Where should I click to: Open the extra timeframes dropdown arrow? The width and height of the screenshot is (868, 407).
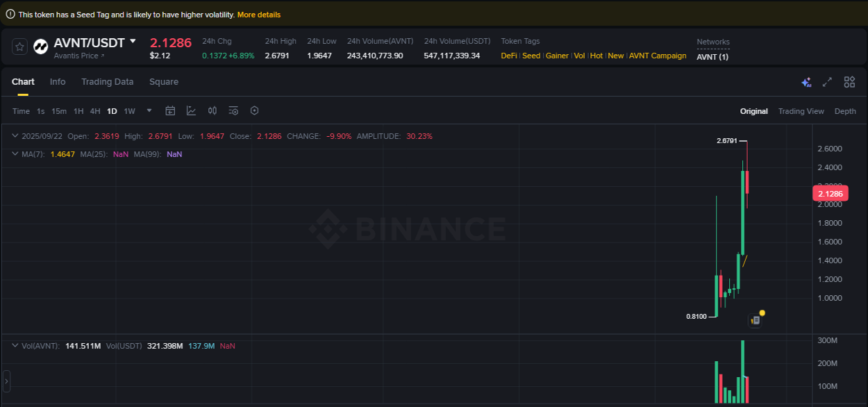(149, 110)
